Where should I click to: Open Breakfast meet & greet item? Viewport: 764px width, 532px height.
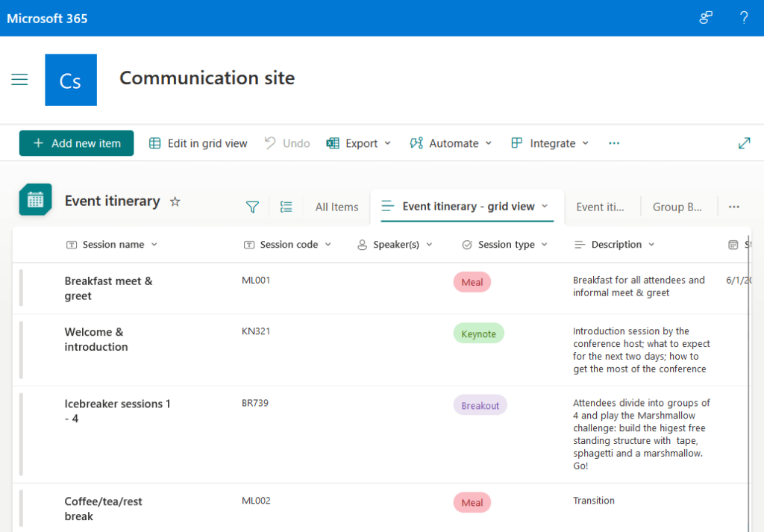[x=108, y=289]
